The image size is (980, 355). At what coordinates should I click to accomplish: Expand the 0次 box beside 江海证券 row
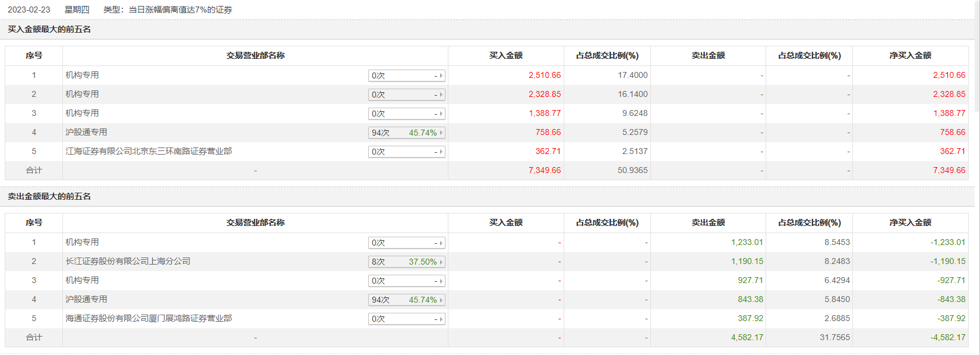pyautogui.click(x=406, y=152)
